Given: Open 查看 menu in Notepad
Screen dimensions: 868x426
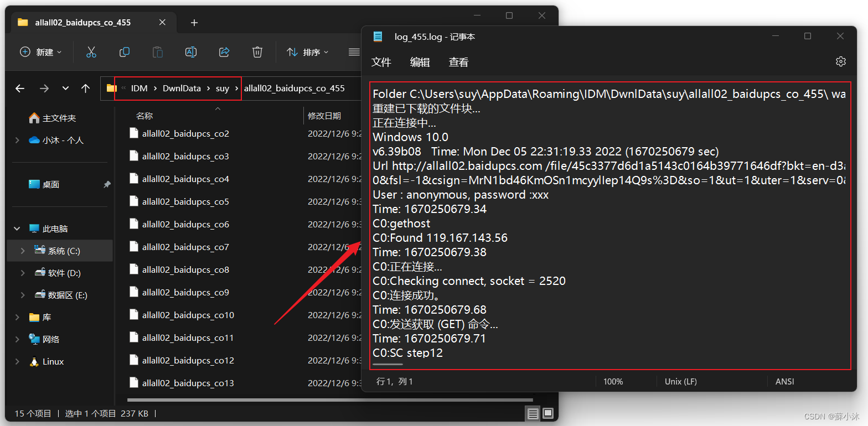Looking at the screenshot, I should (458, 62).
